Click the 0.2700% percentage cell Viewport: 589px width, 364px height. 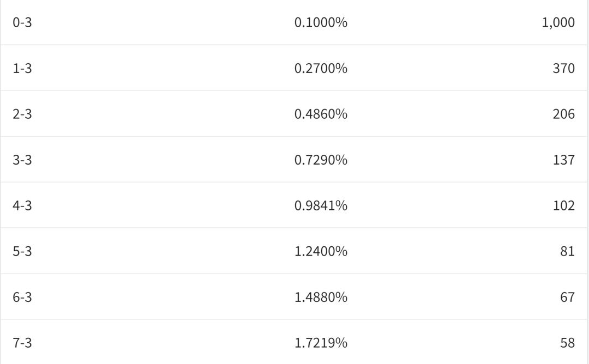click(321, 68)
